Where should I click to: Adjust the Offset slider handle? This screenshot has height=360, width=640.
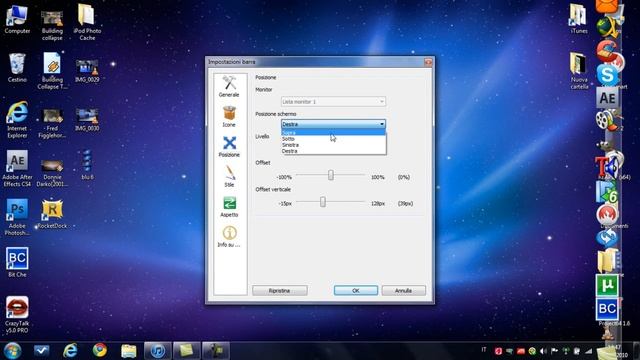coord(331,175)
